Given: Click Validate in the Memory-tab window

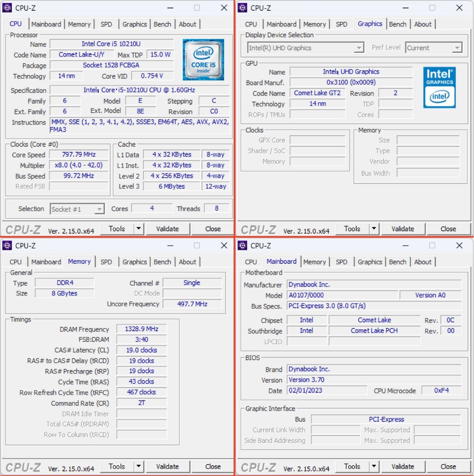Looking at the screenshot, I should click(167, 466).
